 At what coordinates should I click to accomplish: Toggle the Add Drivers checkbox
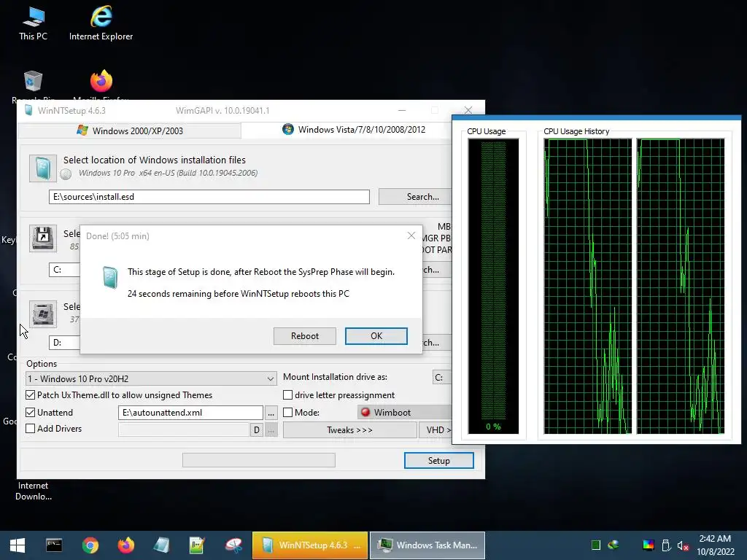click(x=31, y=429)
